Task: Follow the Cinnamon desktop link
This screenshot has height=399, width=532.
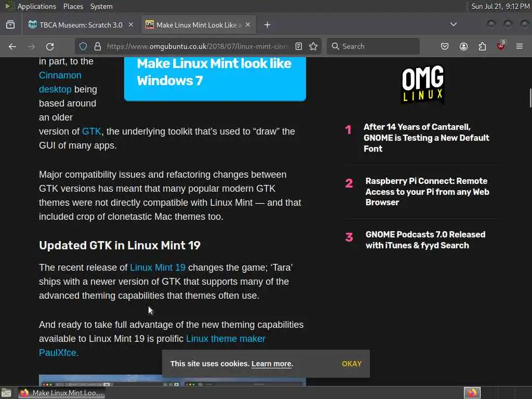Action: tap(60, 82)
